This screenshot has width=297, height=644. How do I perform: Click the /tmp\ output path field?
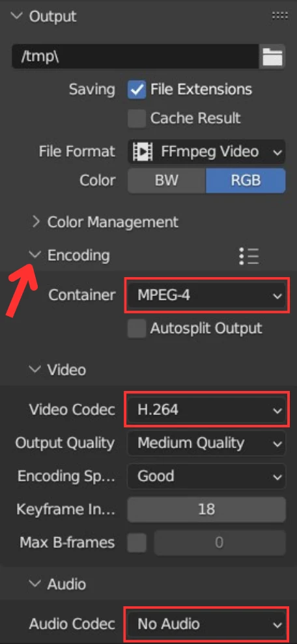click(135, 57)
